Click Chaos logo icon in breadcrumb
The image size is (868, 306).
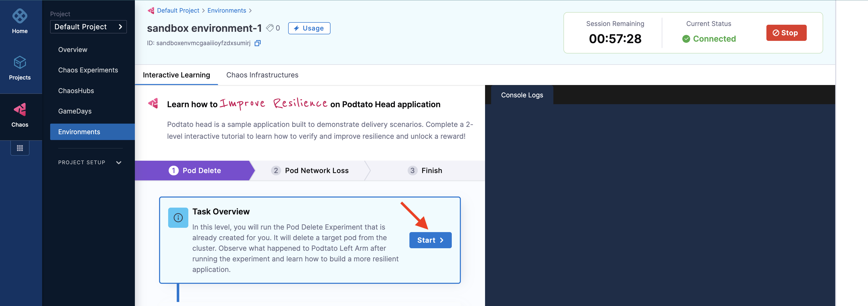coord(151,10)
